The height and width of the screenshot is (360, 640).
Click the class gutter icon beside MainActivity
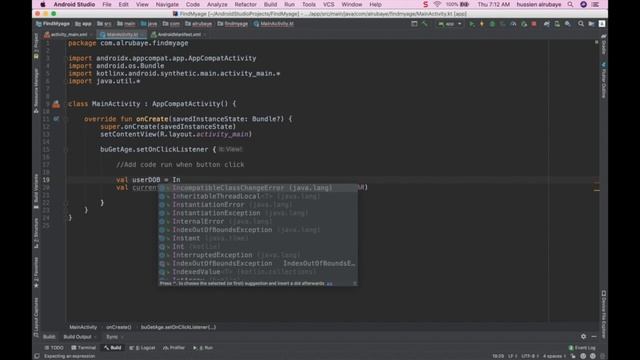coord(56,104)
